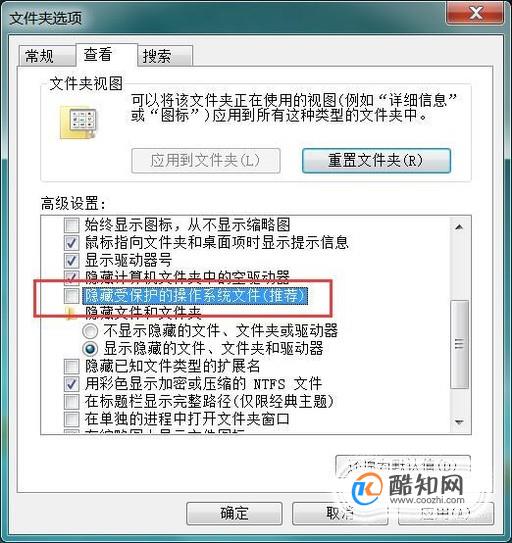Enable 始终显示图标，从不显示缩略图 checkbox

(72, 225)
